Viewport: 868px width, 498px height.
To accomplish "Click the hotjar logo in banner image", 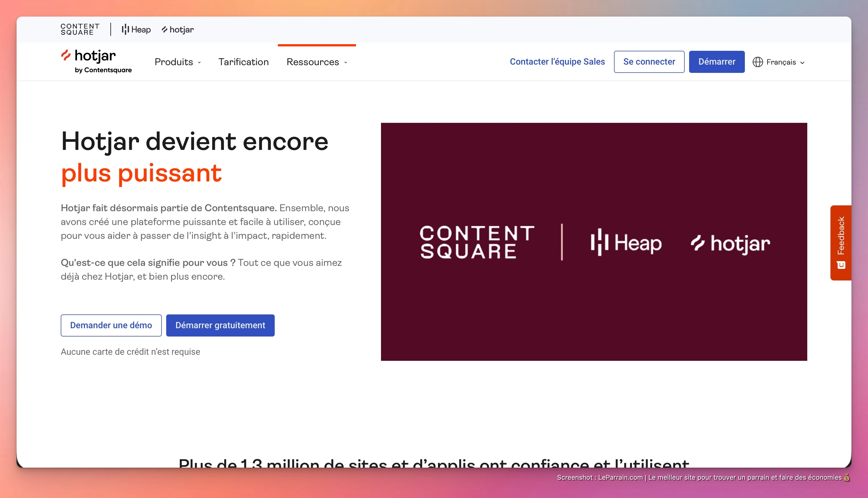I will (x=730, y=243).
